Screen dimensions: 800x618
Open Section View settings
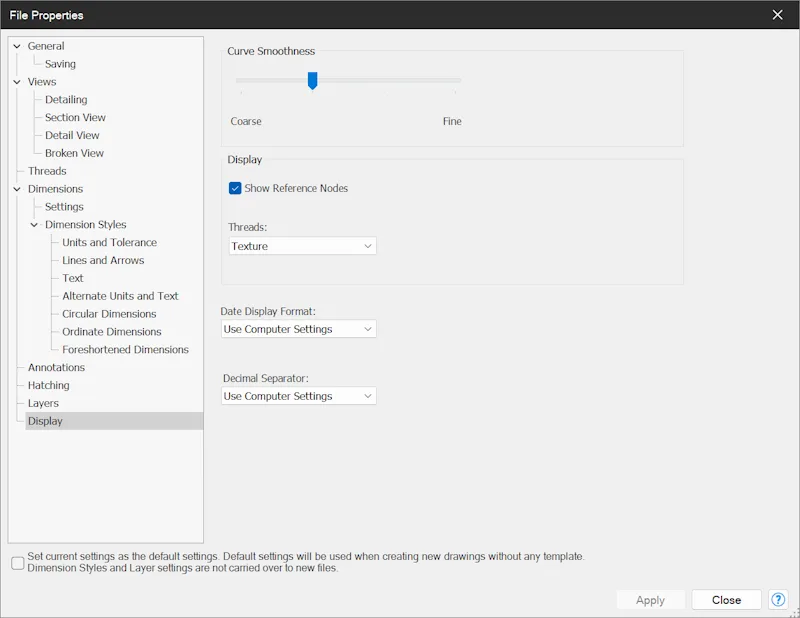(75, 117)
